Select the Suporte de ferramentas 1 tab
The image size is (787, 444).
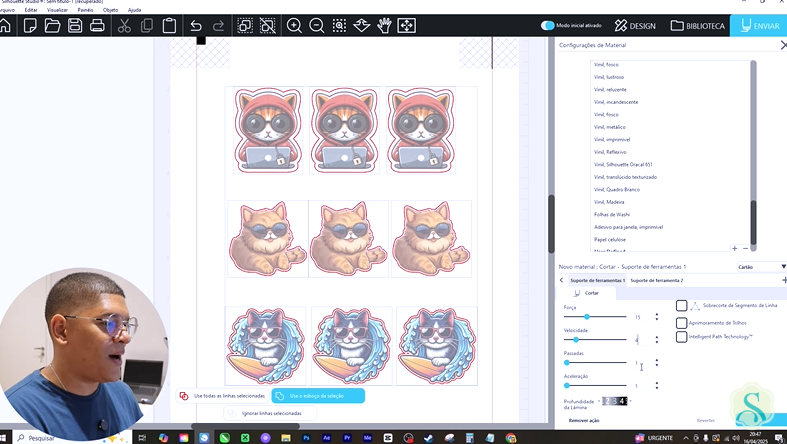[x=597, y=280]
